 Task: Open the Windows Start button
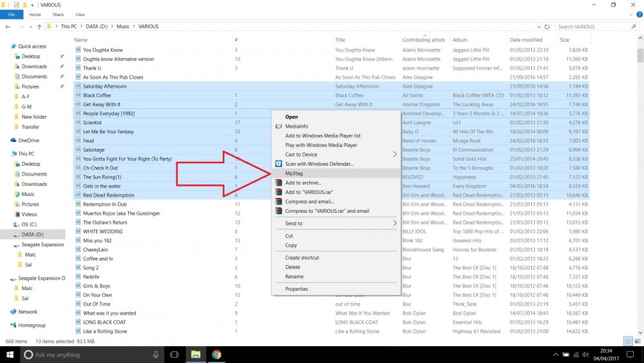[x=10, y=355]
